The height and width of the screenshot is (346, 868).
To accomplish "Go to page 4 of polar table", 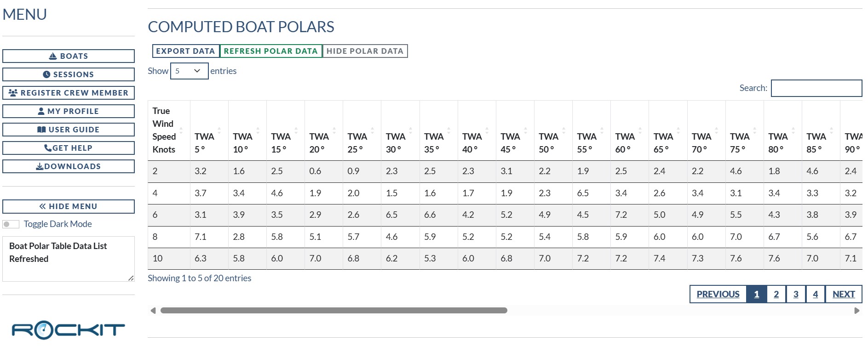I will pos(815,294).
